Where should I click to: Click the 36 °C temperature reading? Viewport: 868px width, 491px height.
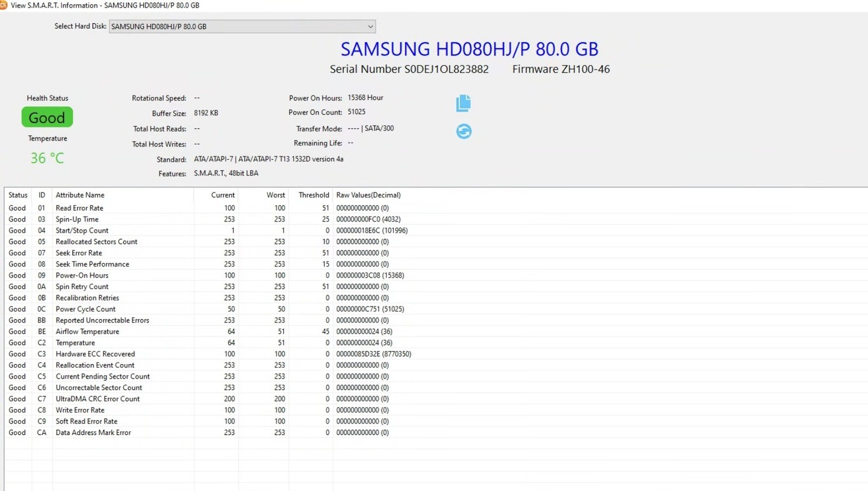pyautogui.click(x=47, y=158)
